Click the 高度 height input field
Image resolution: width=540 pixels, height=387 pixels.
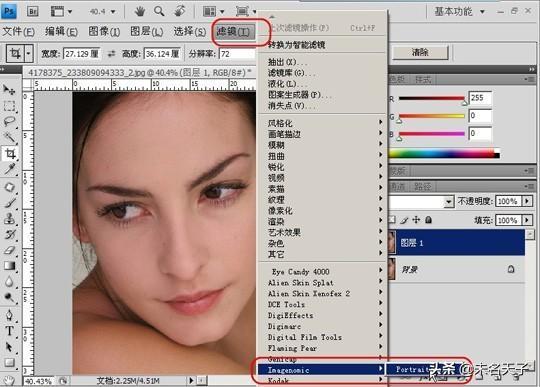tap(162, 54)
